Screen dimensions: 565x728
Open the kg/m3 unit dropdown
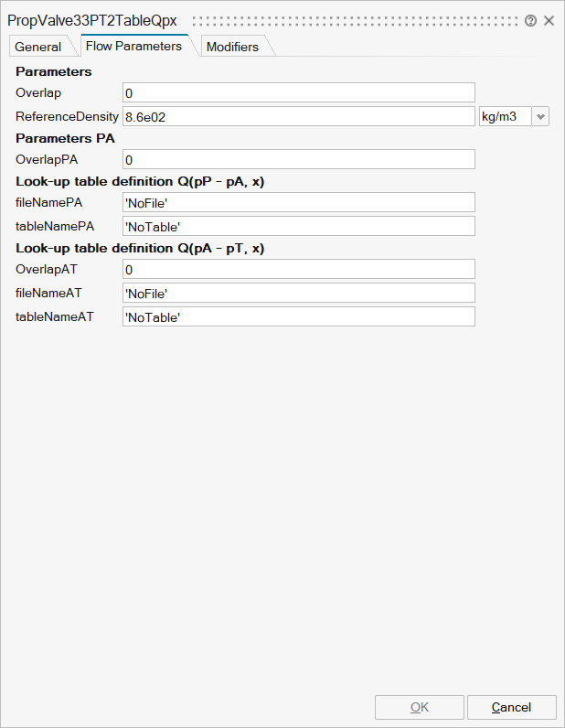coord(540,116)
